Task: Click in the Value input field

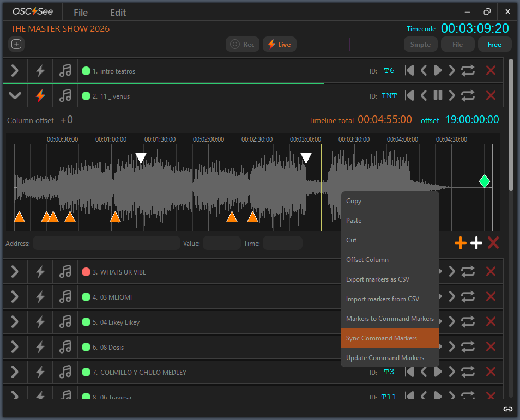Action: [x=221, y=243]
